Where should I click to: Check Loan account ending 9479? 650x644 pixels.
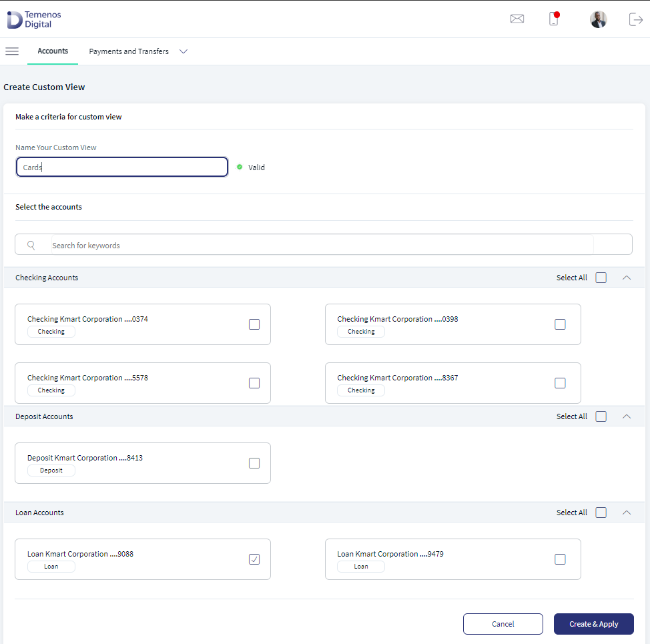tap(560, 559)
